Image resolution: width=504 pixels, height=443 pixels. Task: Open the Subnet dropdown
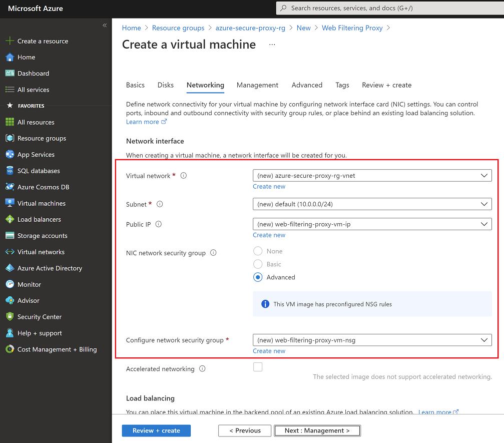point(372,204)
